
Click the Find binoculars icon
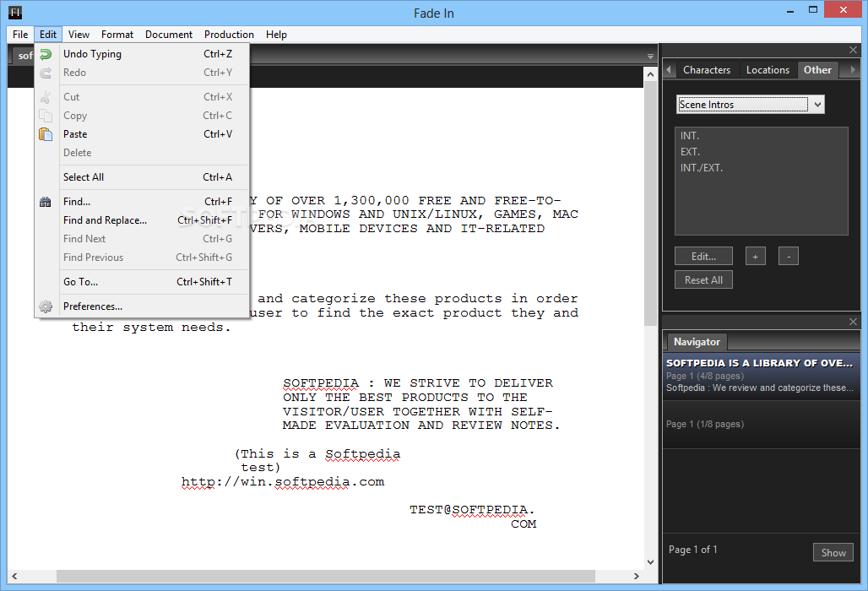tap(46, 202)
